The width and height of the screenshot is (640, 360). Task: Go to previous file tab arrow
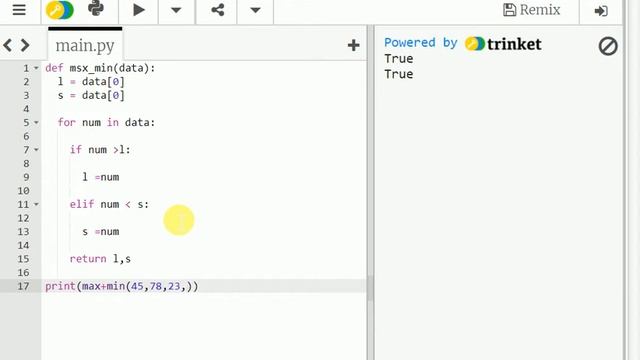pyautogui.click(x=7, y=45)
